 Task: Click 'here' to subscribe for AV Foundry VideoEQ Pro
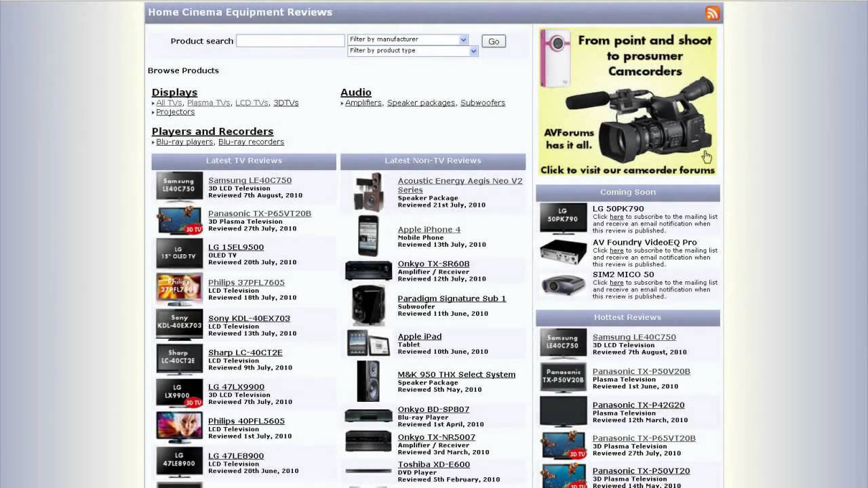pyautogui.click(x=616, y=250)
